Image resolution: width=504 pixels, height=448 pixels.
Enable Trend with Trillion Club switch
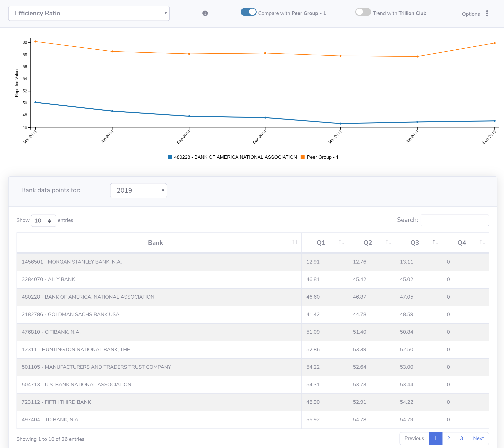(363, 12)
